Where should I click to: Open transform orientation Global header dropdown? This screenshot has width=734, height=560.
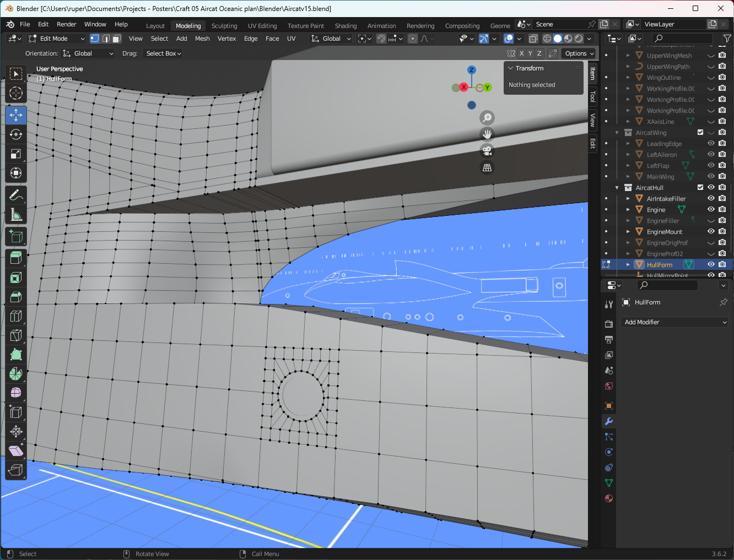tap(331, 39)
